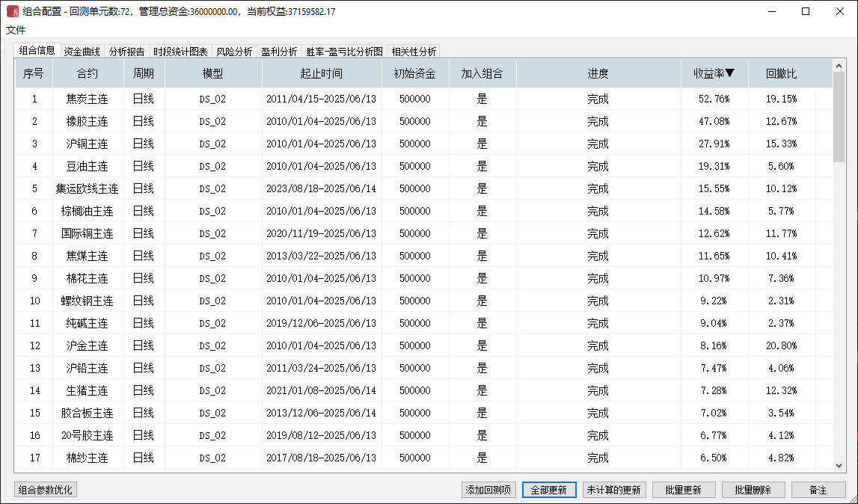Show the 盈利分析 tab
This screenshot has width=858, height=504.
coord(279,52)
